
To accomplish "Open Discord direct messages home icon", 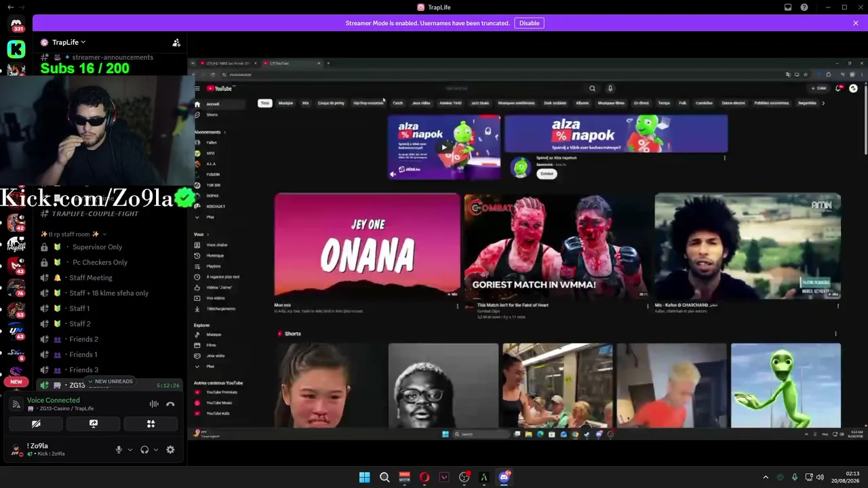I will (x=16, y=25).
